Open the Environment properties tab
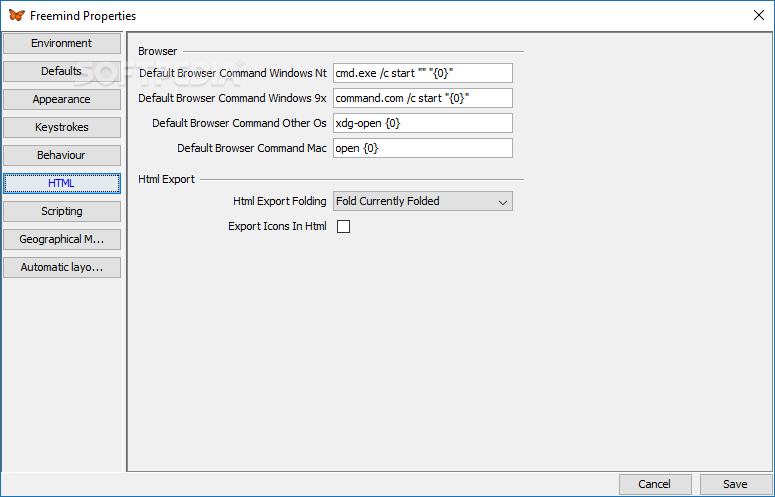Screen dimensions: 775x497 (x=62, y=43)
